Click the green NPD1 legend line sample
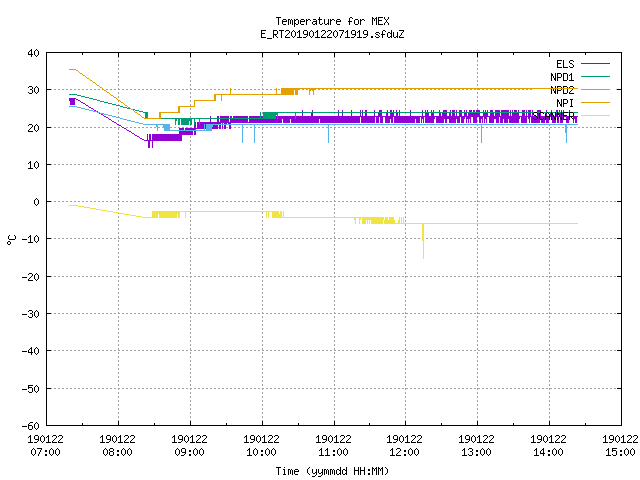Screen dimensions: 640x480 pyautogui.click(x=595, y=76)
